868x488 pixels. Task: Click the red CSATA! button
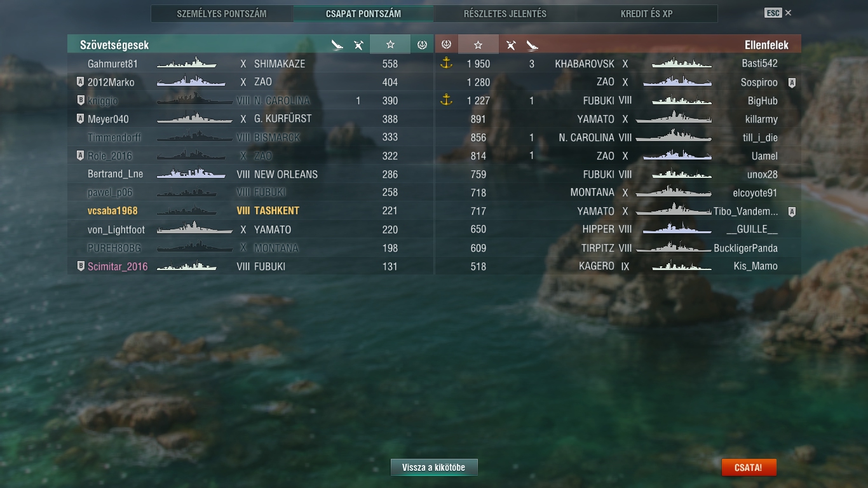tap(749, 468)
